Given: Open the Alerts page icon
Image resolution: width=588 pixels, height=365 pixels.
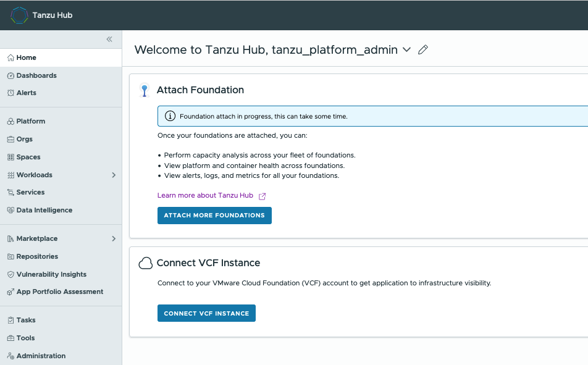Looking at the screenshot, I should pyautogui.click(x=10, y=93).
